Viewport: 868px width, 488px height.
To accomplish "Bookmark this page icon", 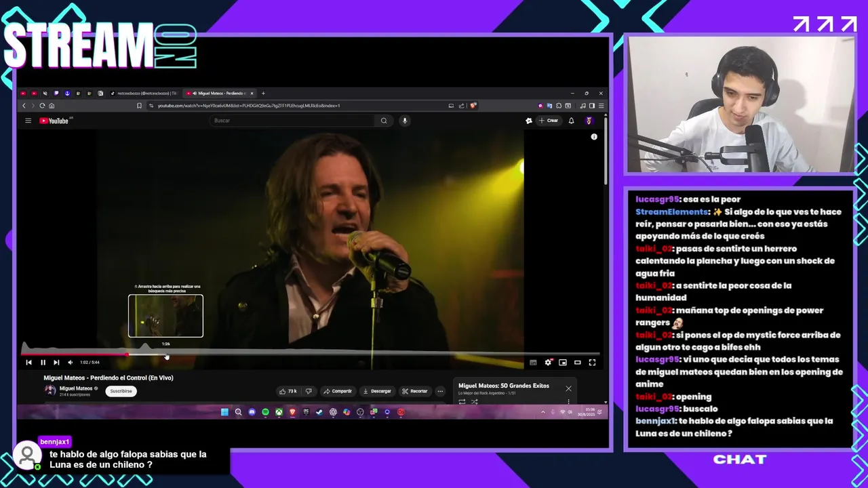I will (x=140, y=106).
